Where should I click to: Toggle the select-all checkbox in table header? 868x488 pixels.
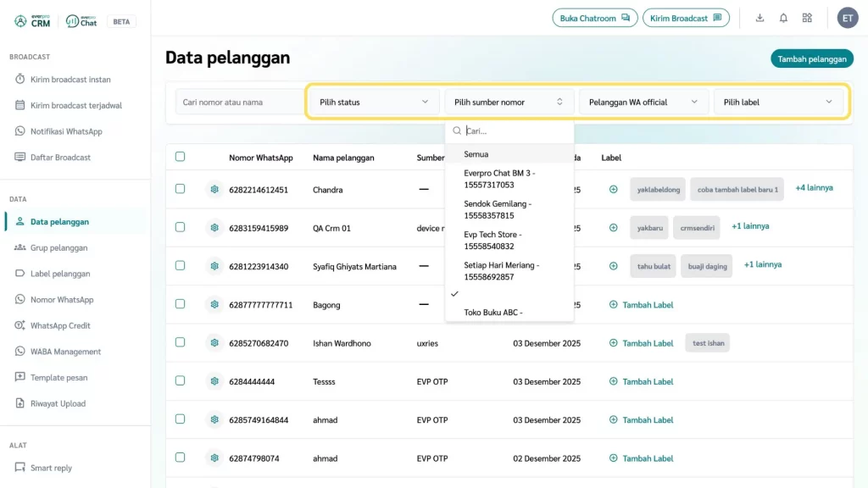(x=180, y=157)
